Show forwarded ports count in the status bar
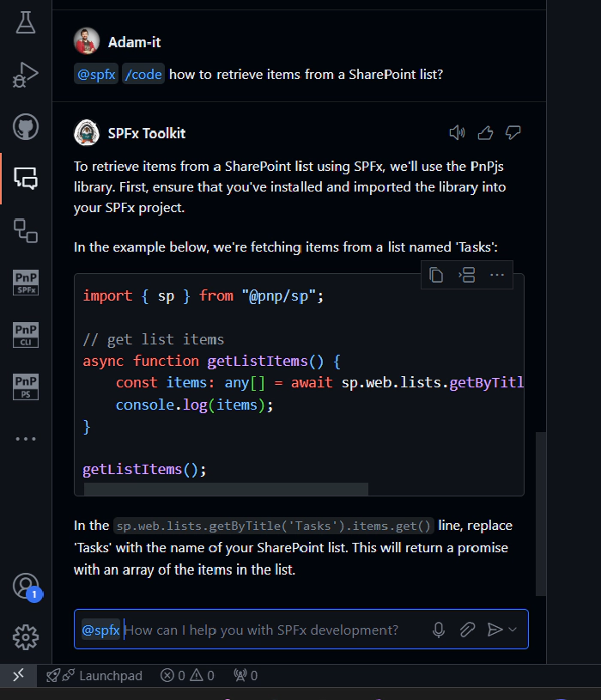This screenshot has width=601, height=700. click(246, 675)
